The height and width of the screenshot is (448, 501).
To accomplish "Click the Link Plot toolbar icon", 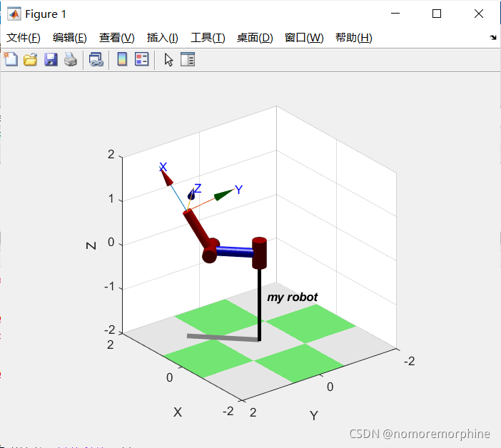I will click(96, 60).
